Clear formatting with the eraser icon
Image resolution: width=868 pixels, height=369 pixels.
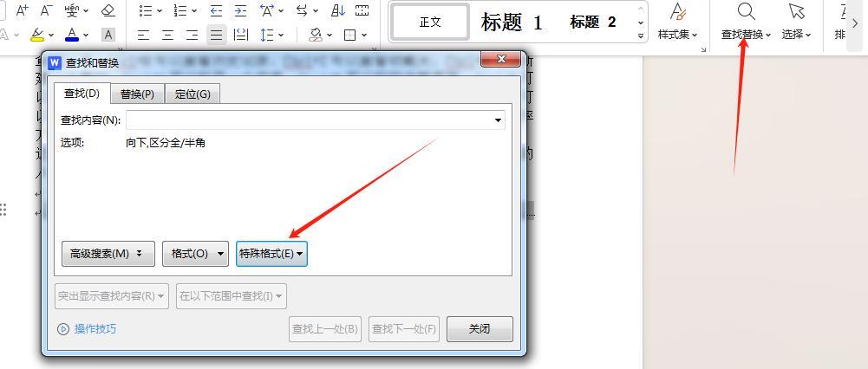(108, 10)
